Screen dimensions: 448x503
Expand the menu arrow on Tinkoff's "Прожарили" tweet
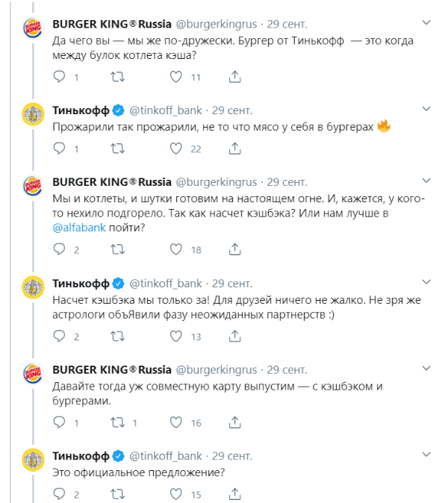coord(426,109)
